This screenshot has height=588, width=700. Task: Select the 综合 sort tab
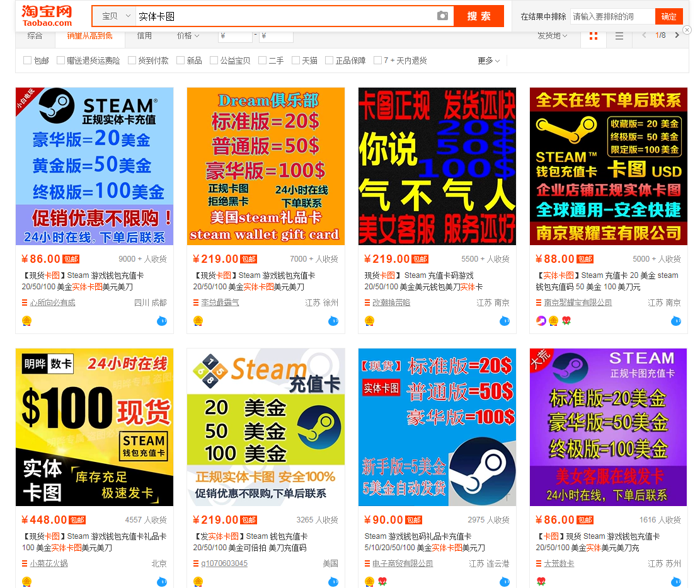point(35,36)
